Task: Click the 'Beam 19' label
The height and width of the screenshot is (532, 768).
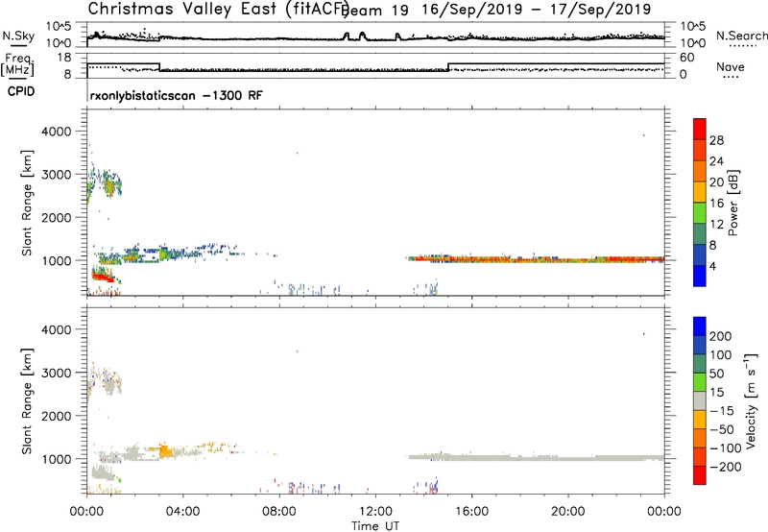Action: tap(375, 10)
